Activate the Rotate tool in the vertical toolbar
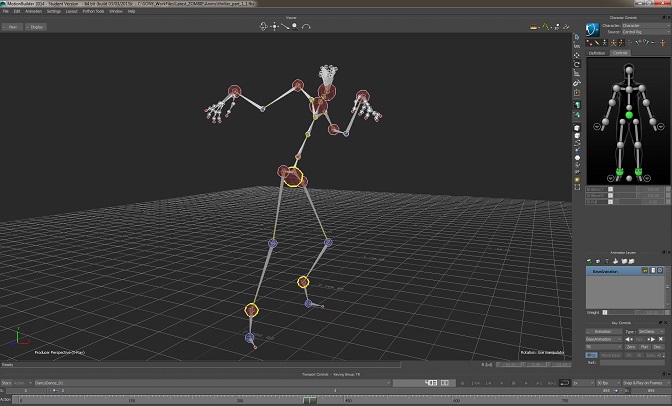This screenshot has width=672, height=406. (x=577, y=64)
